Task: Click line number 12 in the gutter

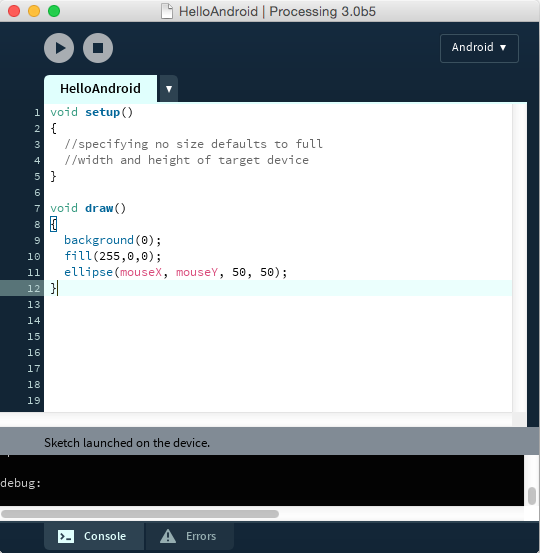Action: click(x=34, y=288)
